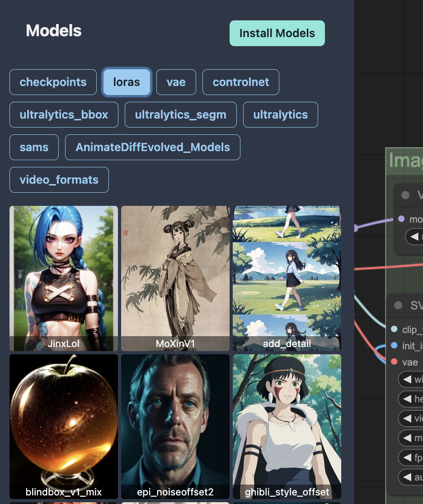423x504 pixels.
Task: Select the AnimateDiffEvolved_Models category
Action: [152, 147]
